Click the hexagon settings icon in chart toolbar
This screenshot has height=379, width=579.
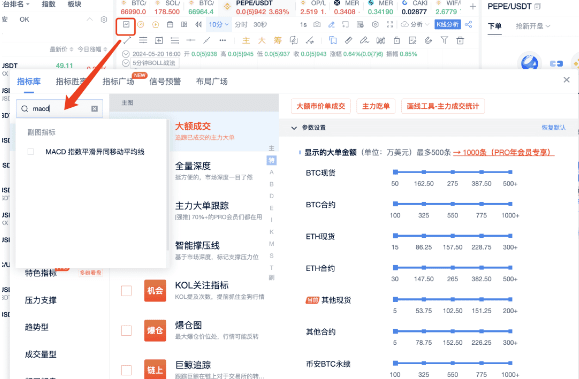375,25
